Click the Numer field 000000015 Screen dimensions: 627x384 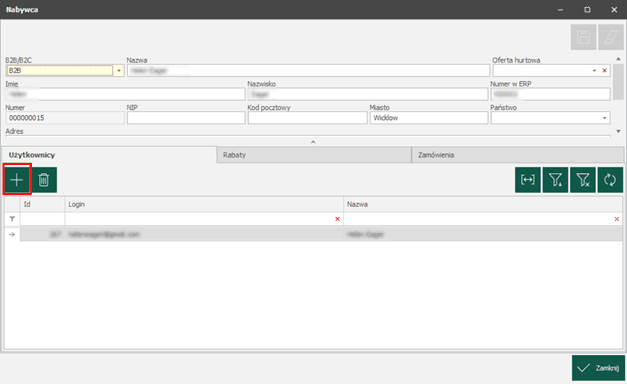(65, 118)
